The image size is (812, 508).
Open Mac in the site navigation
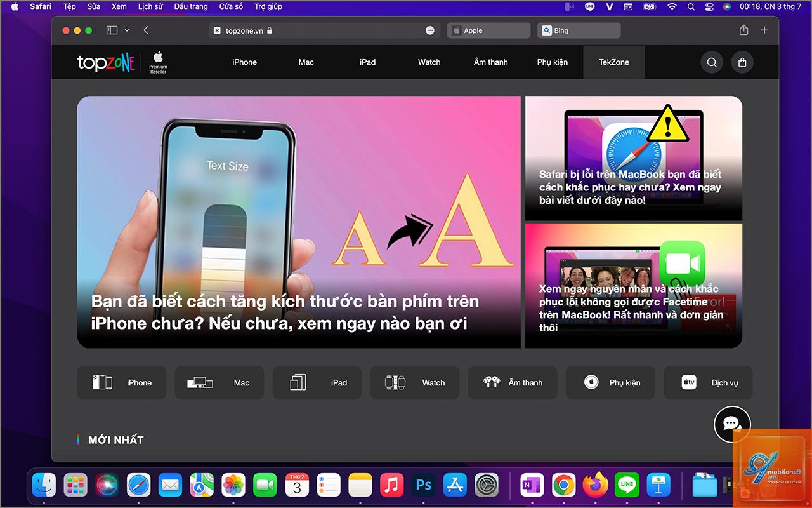click(306, 62)
